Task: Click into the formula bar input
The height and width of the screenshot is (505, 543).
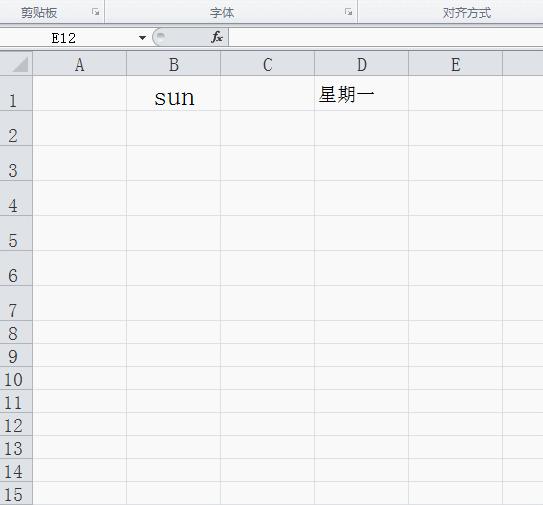Action: coord(385,37)
